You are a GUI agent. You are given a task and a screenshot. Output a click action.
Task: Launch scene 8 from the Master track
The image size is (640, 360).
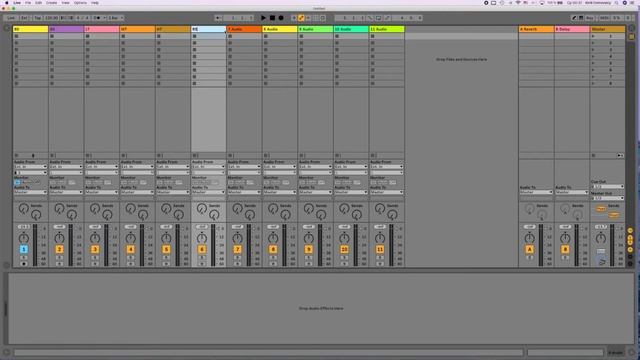tap(593, 84)
